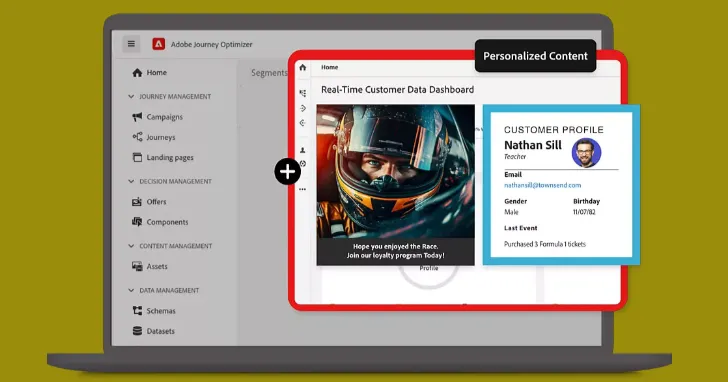Open the Datasets database icon
The height and width of the screenshot is (382, 728).
tap(137, 331)
